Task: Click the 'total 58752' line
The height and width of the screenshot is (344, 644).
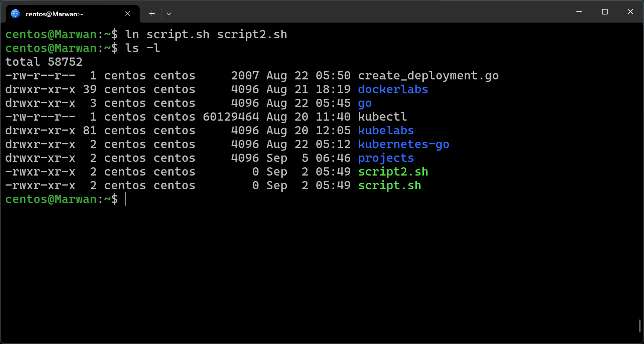Action: 44,62
